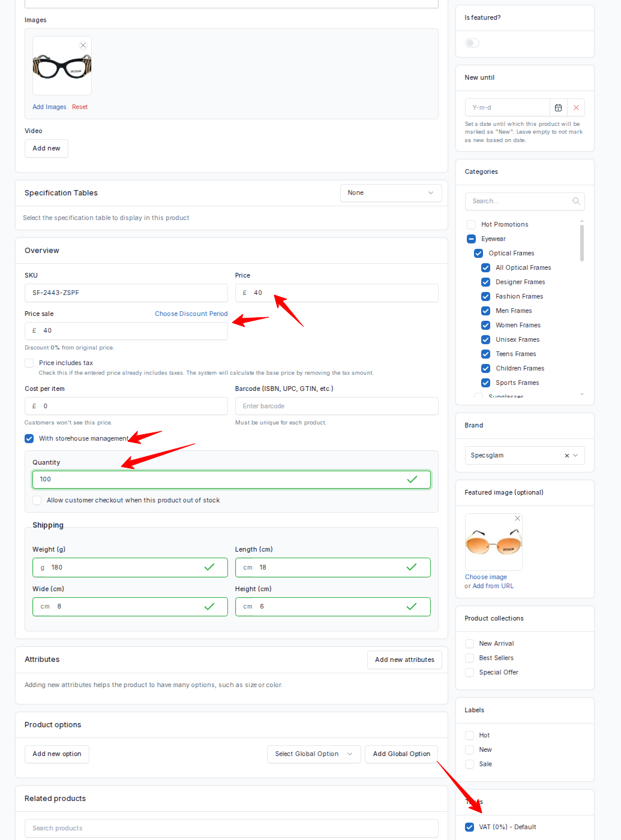Tick the New Arrival collection
The height and width of the screenshot is (840, 621).
pos(470,643)
